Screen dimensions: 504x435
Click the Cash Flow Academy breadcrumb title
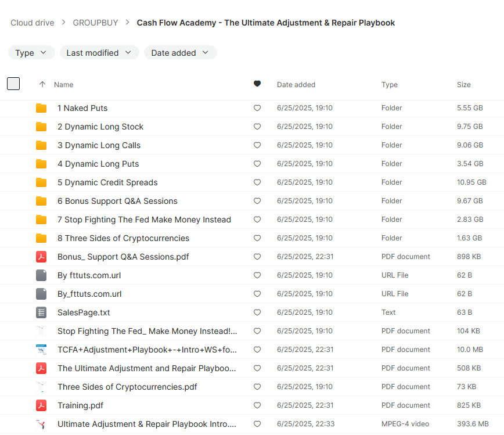click(266, 23)
